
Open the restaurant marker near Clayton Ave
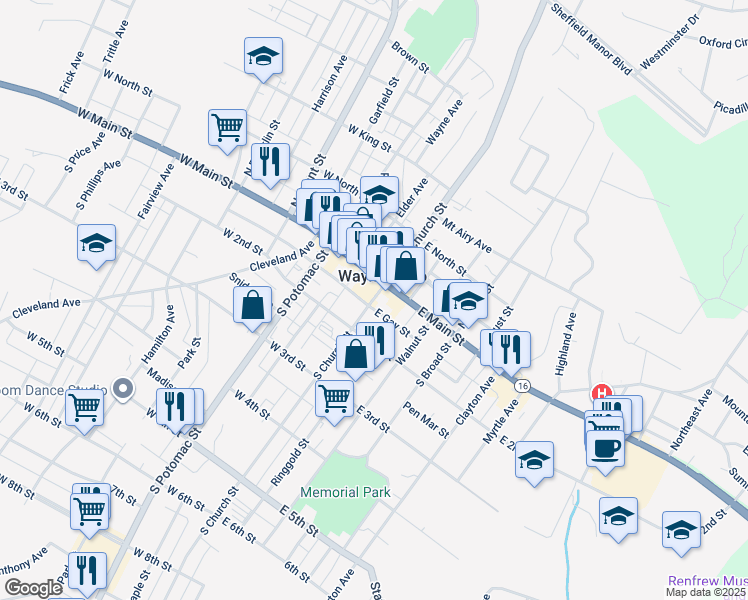[511, 348]
